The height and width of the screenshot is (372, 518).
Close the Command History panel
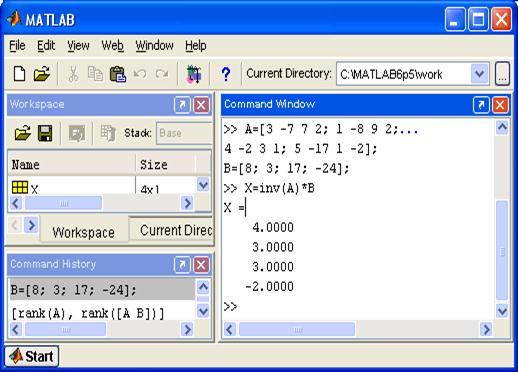click(201, 265)
